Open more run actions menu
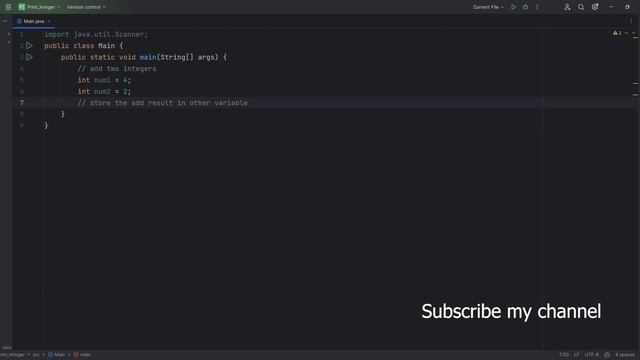The width and height of the screenshot is (640, 360). (537, 7)
